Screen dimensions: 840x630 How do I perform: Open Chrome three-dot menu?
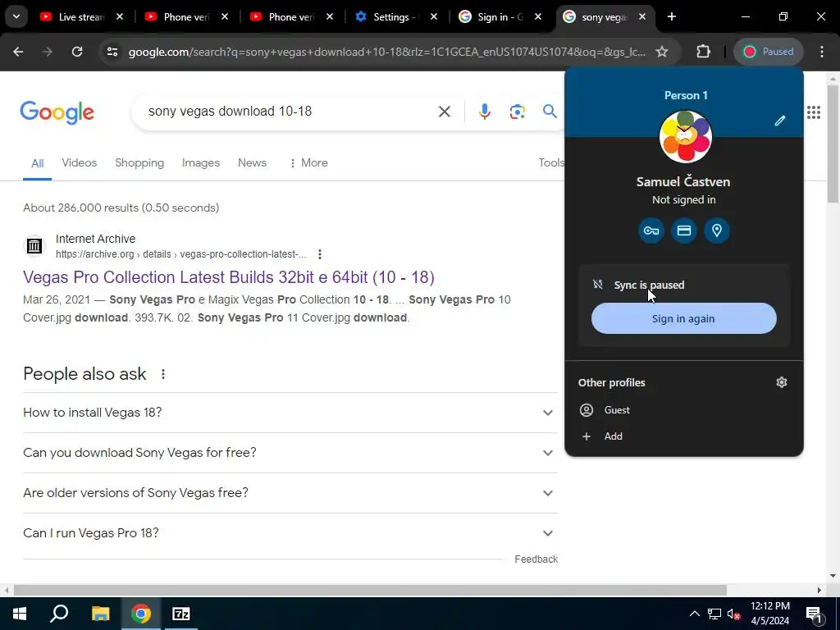click(822, 52)
